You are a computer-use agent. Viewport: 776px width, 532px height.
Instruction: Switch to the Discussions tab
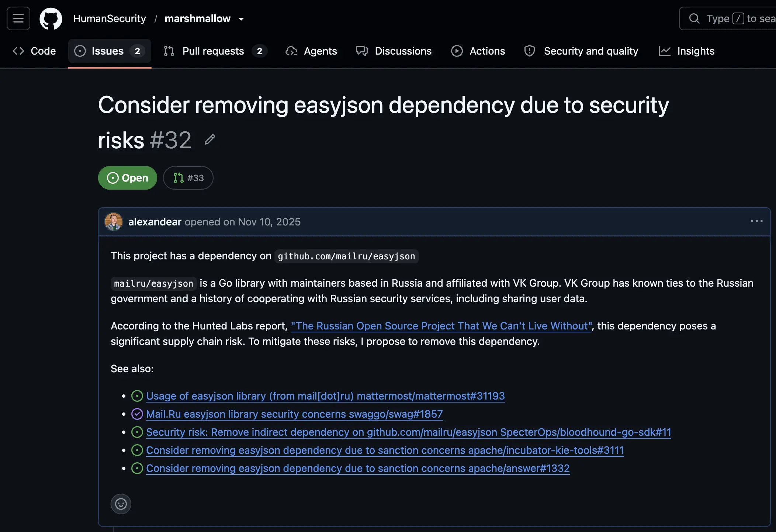pyautogui.click(x=394, y=51)
